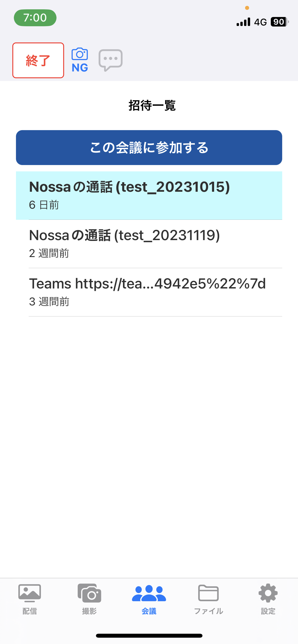Screen dimensions: 298x644
Task: Select Nossaの通話 test_20231119 invitation
Action: [x=149, y=244]
